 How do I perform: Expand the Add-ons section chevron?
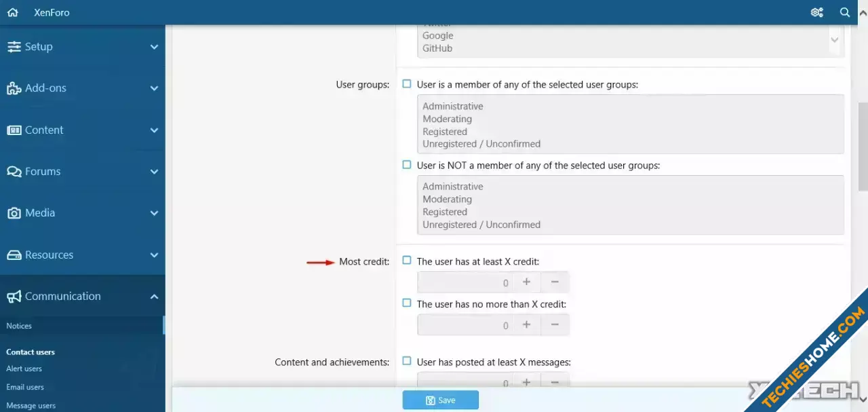point(154,88)
